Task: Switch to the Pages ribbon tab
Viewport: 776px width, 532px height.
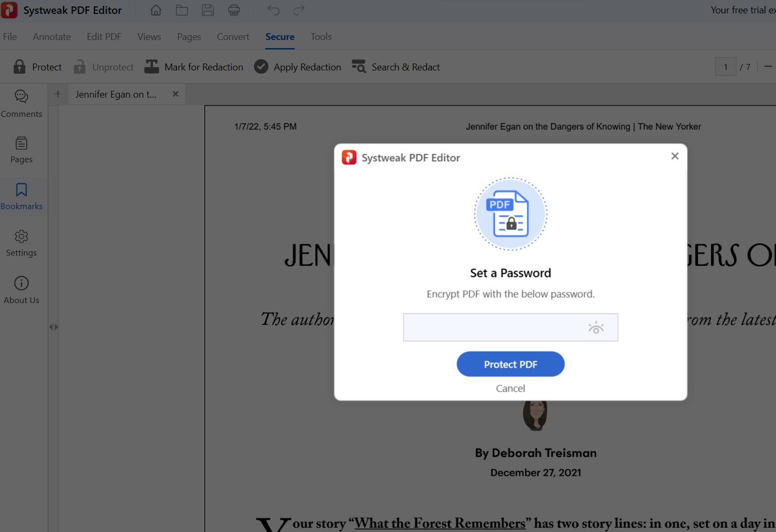Action: point(189,37)
